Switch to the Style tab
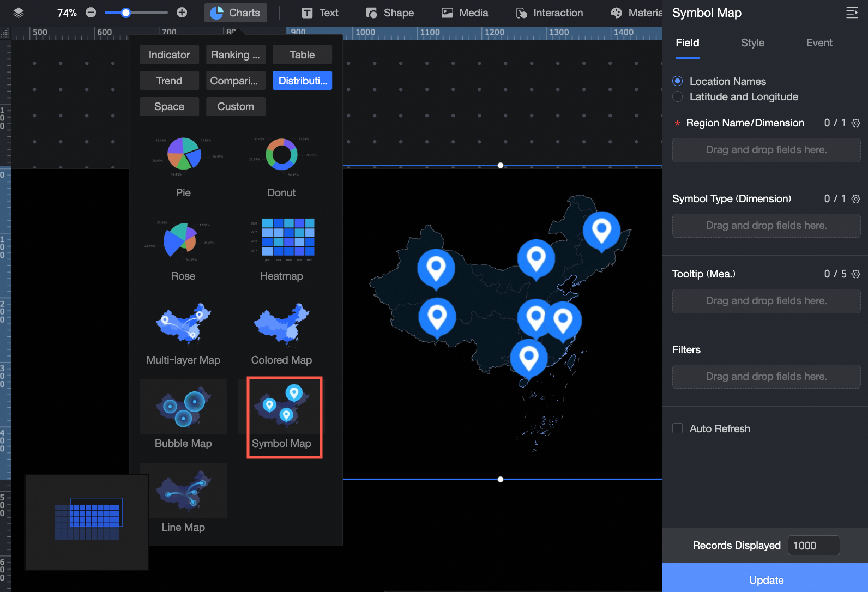 click(752, 43)
